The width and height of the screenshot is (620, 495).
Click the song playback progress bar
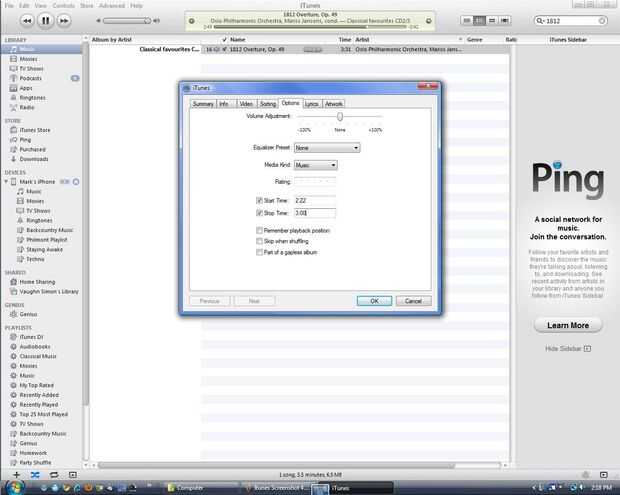(310, 27)
